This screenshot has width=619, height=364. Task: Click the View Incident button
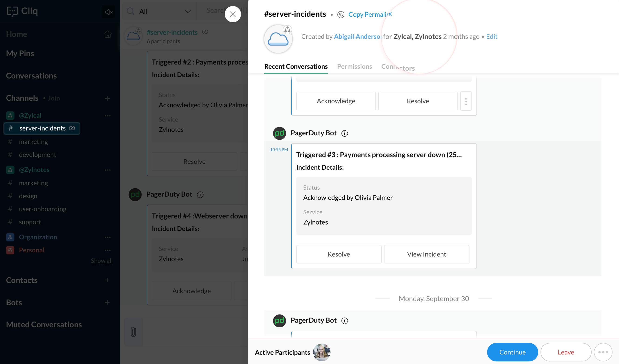[426, 254]
